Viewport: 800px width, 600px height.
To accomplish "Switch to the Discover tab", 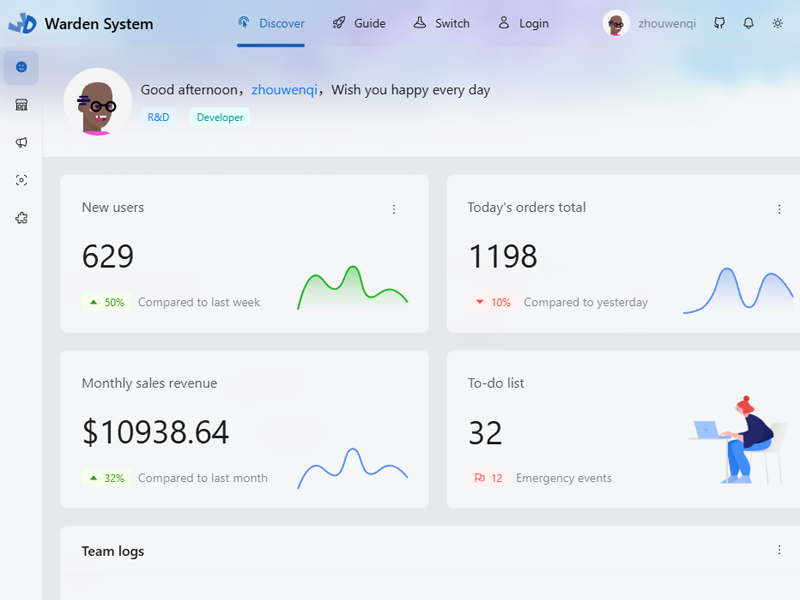I will (x=271, y=23).
